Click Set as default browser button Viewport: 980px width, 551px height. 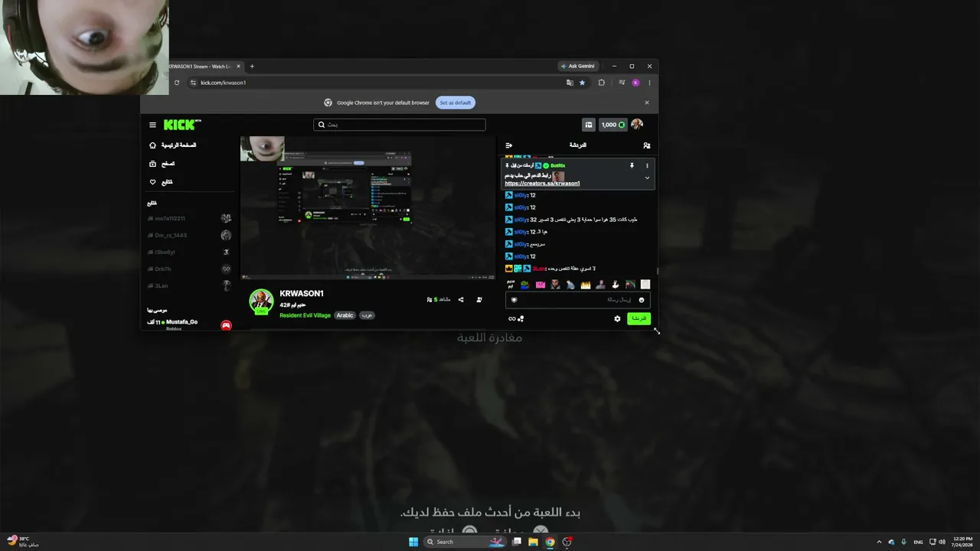pos(456,103)
